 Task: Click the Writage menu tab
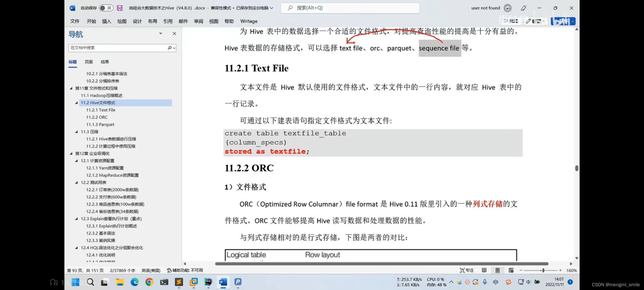248,21
